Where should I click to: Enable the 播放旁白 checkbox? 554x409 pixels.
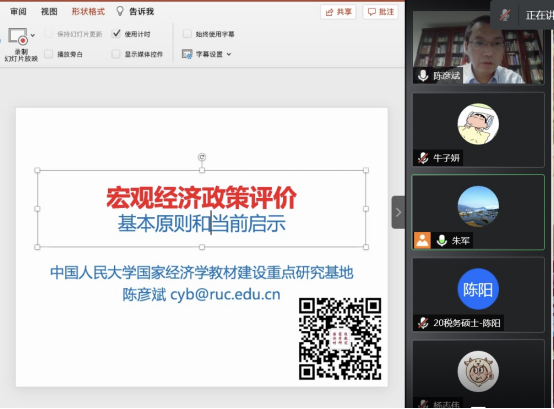coord(48,54)
